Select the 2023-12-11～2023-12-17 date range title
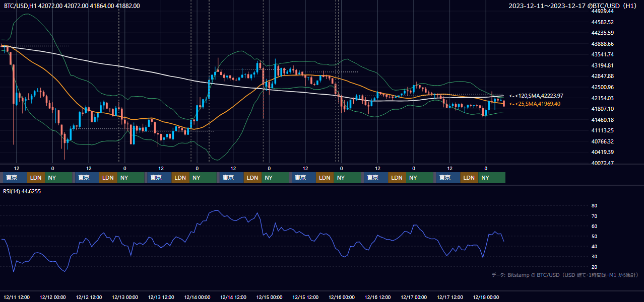 coord(573,6)
